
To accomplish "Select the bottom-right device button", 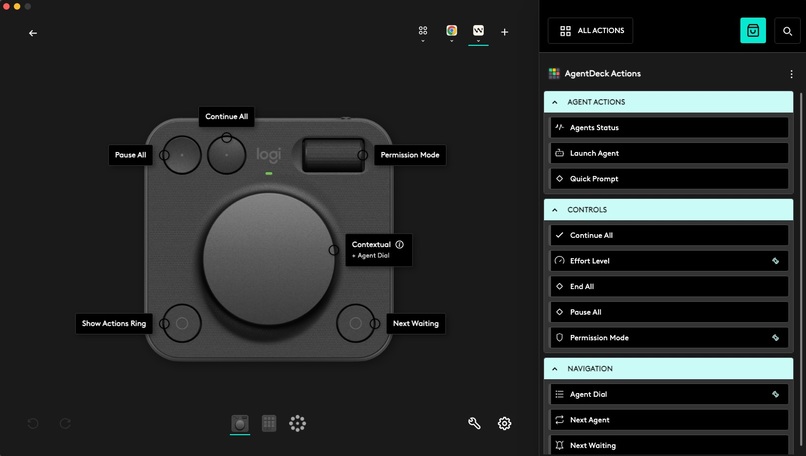I will coord(355,323).
